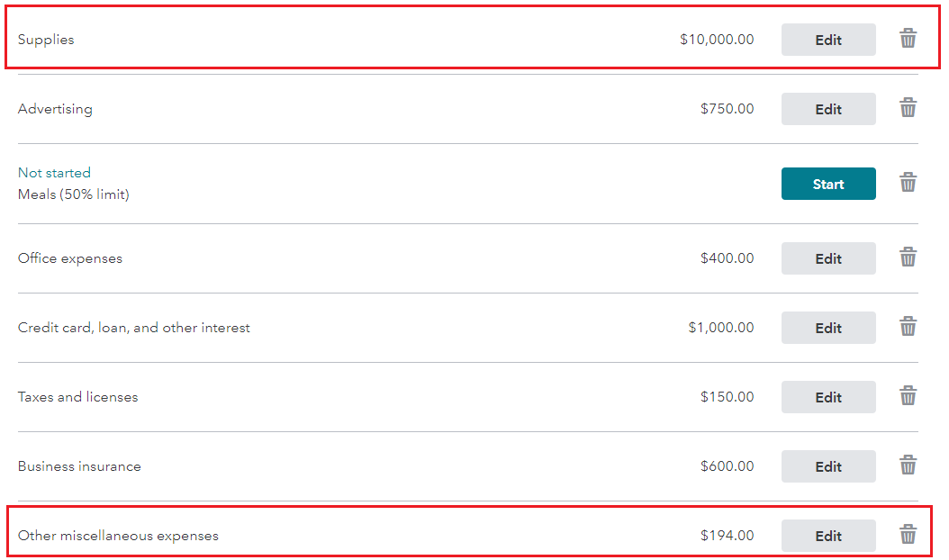Image resolution: width=949 pixels, height=560 pixels.
Task: Select the Supplies row label
Action: [x=46, y=40]
